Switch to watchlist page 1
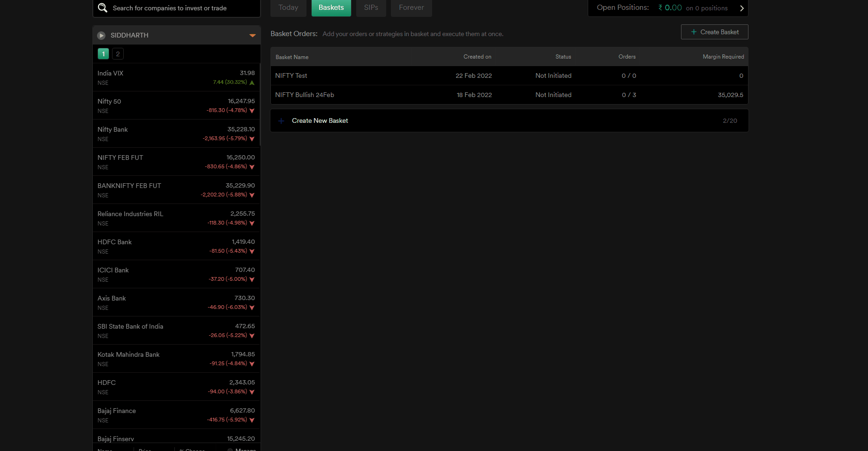 (103, 54)
